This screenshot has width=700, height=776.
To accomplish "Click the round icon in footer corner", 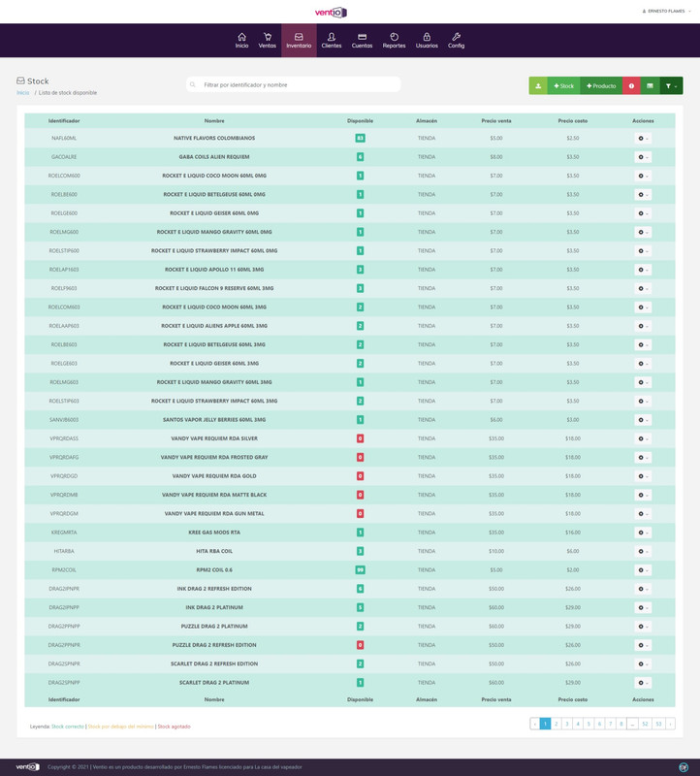I will 684,767.
